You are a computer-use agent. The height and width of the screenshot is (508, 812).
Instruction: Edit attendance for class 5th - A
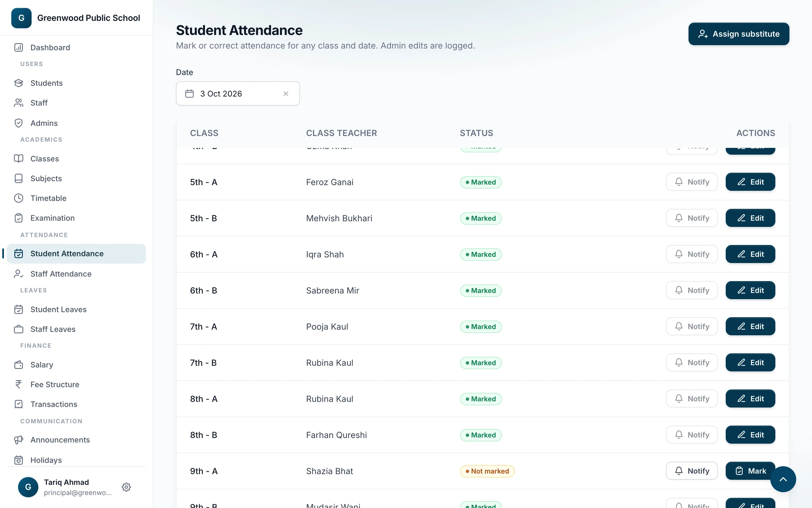click(750, 182)
